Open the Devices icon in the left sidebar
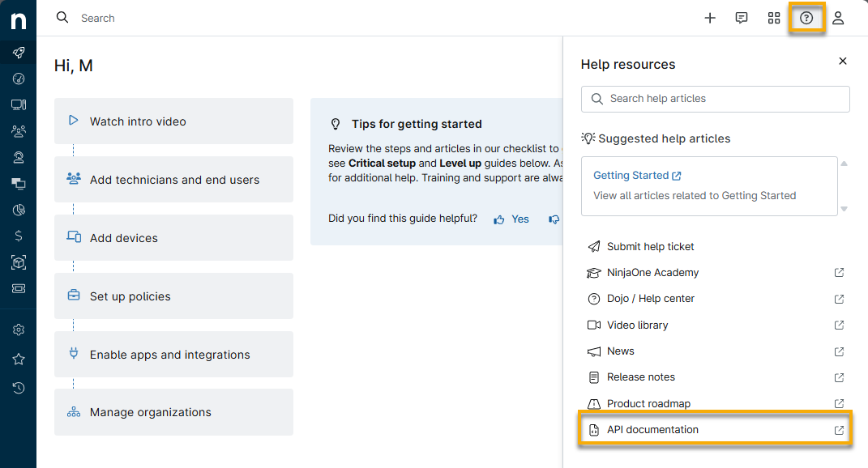This screenshot has height=468, width=868. point(19,104)
